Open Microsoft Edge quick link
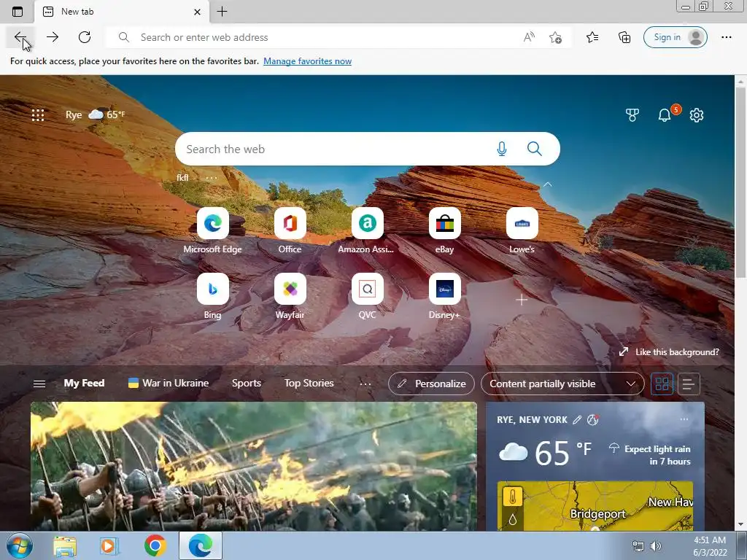Viewport: 747px width, 560px height. pos(212,230)
